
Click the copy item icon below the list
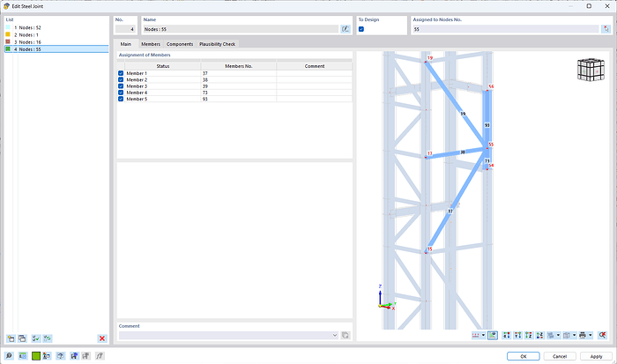click(x=21, y=338)
